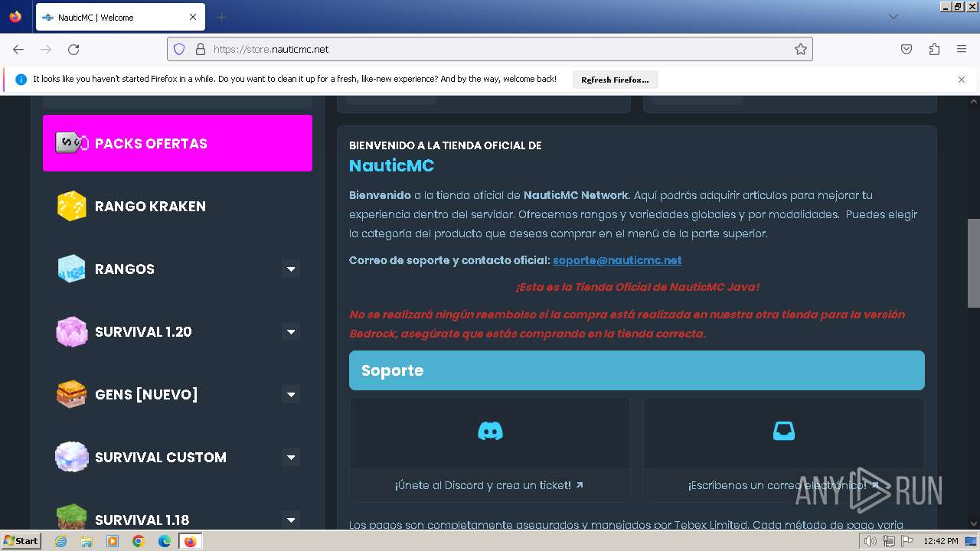Click the scrollbar up arrow
The height and width of the screenshot is (551, 980).
974,102
